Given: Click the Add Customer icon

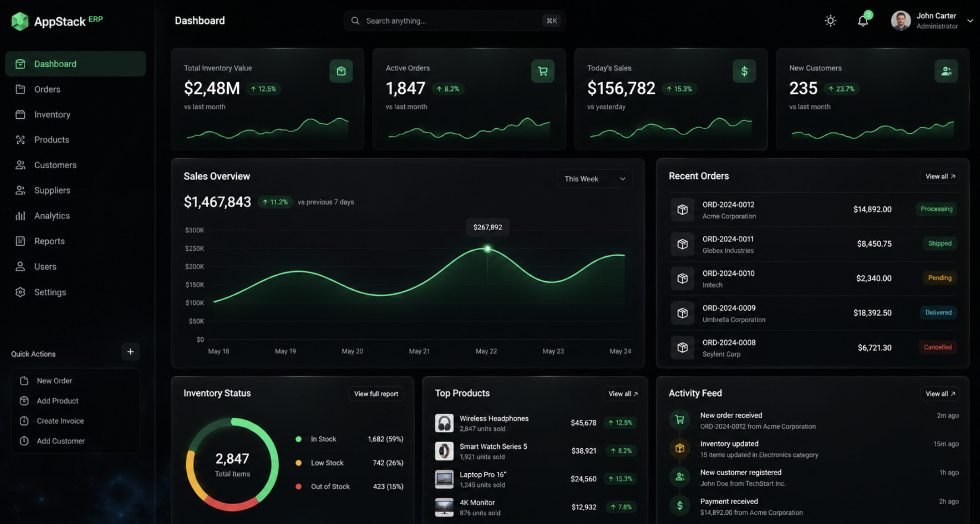Looking at the screenshot, I should tap(24, 441).
